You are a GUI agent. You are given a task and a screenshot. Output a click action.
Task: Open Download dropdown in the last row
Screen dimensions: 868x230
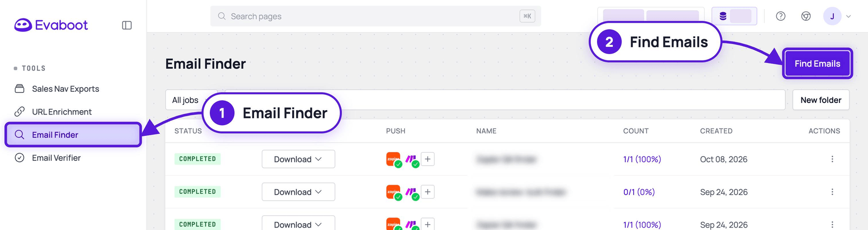pos(298,224)
